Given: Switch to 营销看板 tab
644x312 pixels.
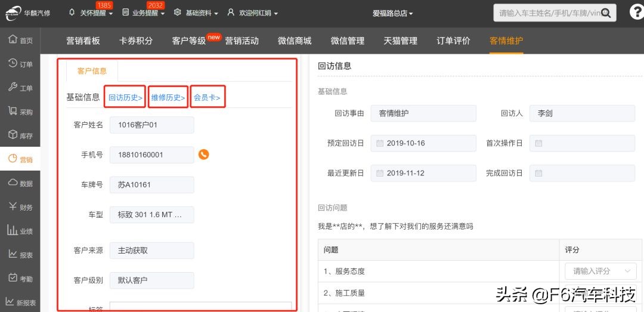Looking at the screenshot, I should 83,41.
